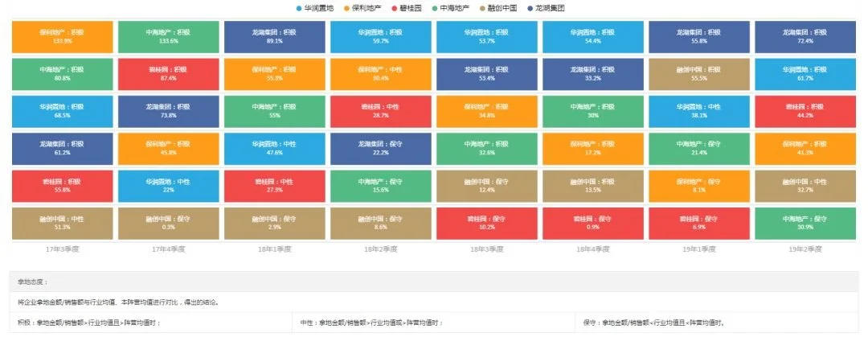Select the 保利地产 55.3% block
Image resolution: width=868 pixels, height=337 pixels.
click(x=275, y=74)
